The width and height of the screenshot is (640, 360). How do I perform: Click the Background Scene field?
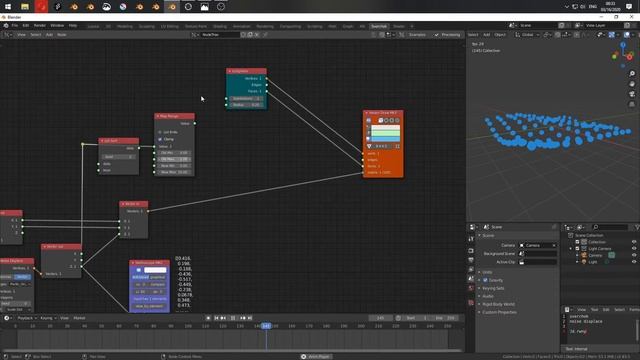[538, 253]
